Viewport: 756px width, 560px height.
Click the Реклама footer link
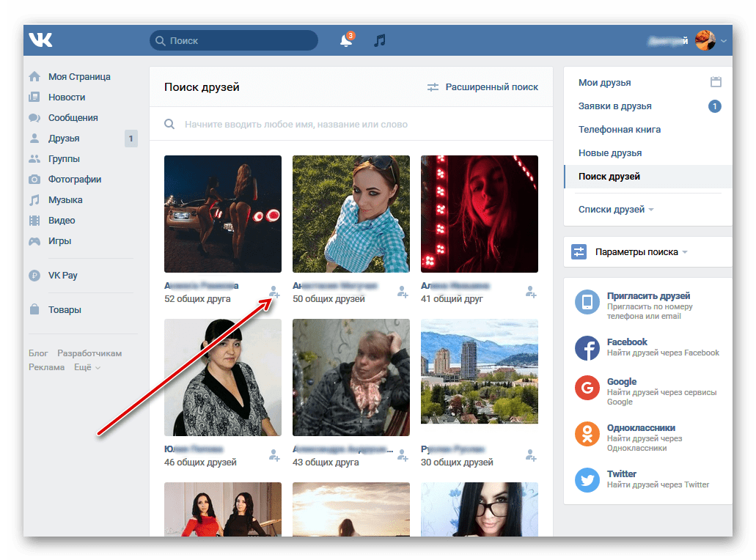pyautogui.click(x=46, y=367)
